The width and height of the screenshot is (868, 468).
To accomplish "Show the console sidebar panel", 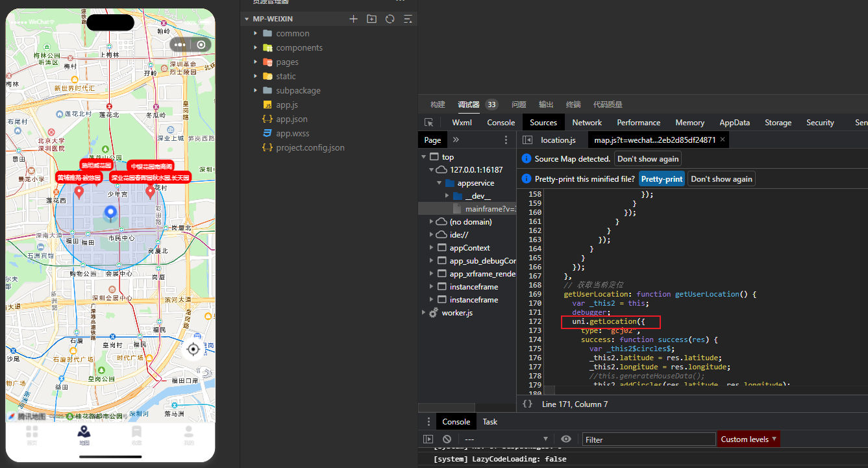I will (428, 439).
